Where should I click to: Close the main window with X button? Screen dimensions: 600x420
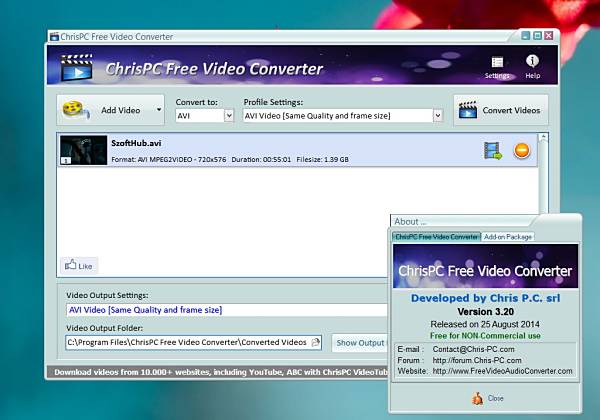click(549, 36)
